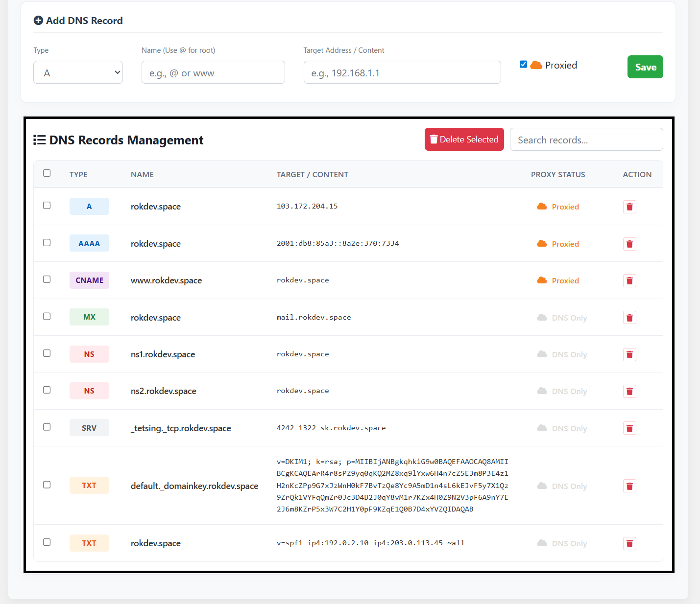Open the record Type dropdown
This screenshot has width=700, height=604.
click(x=78, y=72)
